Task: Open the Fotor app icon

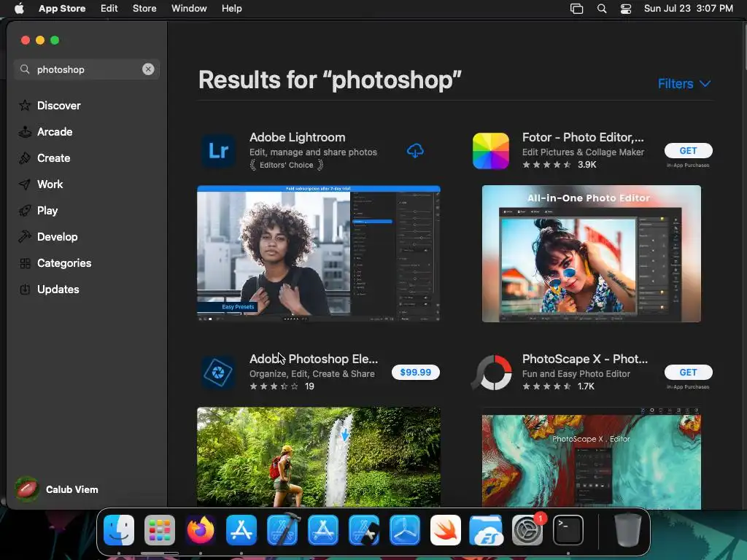Action: pyautogui.click(x=491, y=151)
